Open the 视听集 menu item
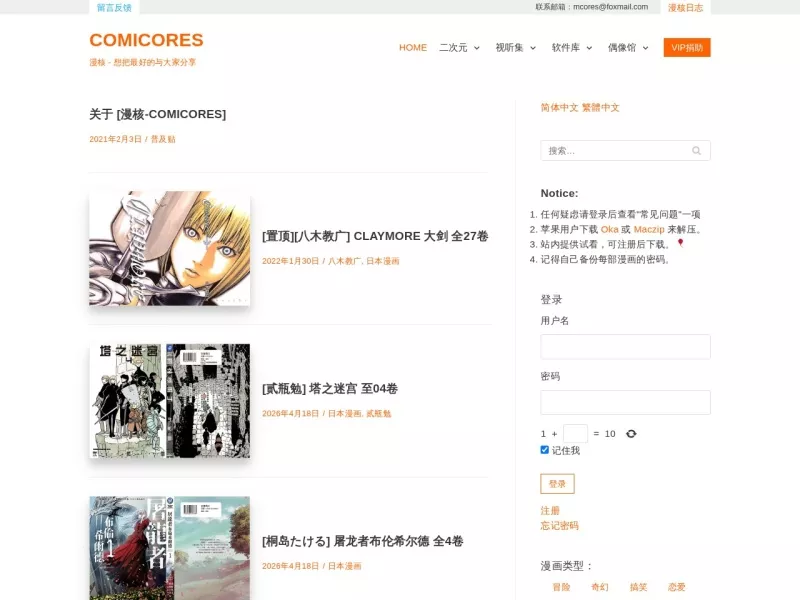Viewport: 800px width, 600px height. coord(509,47)
